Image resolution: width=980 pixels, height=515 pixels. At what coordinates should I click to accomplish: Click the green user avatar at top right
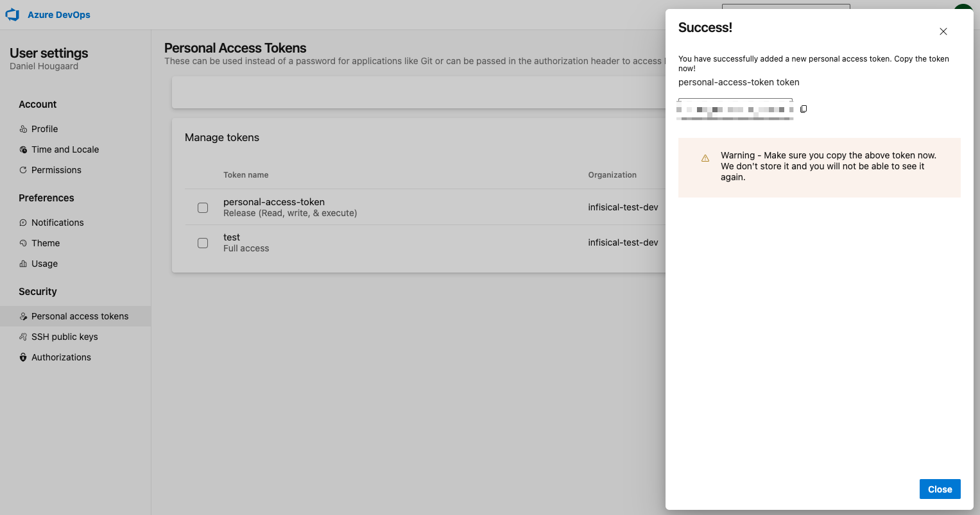(963, 6)
